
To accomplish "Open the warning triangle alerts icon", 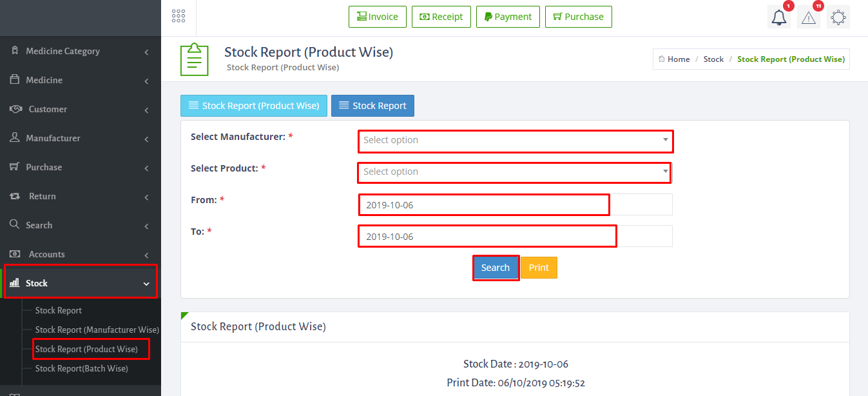I will [x=808, y=17].
